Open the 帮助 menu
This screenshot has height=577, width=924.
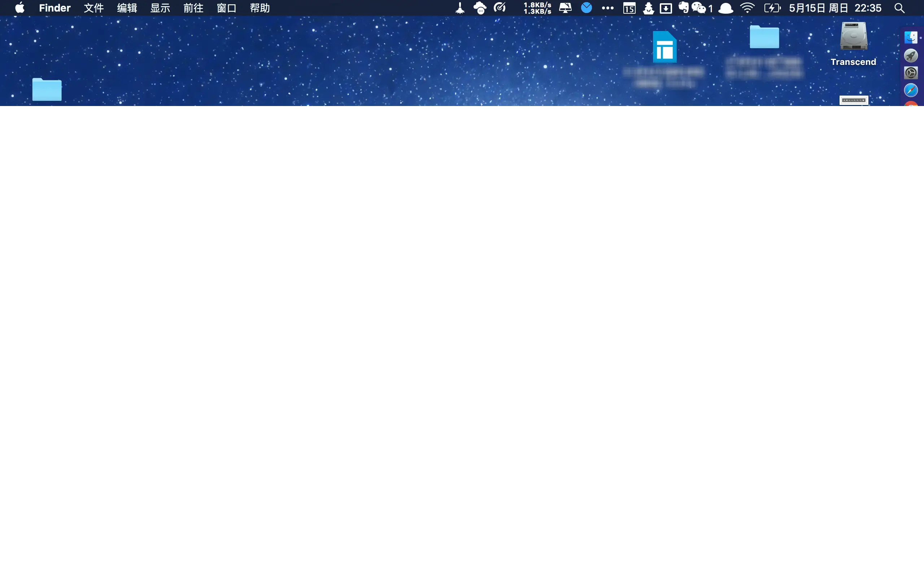260,8
